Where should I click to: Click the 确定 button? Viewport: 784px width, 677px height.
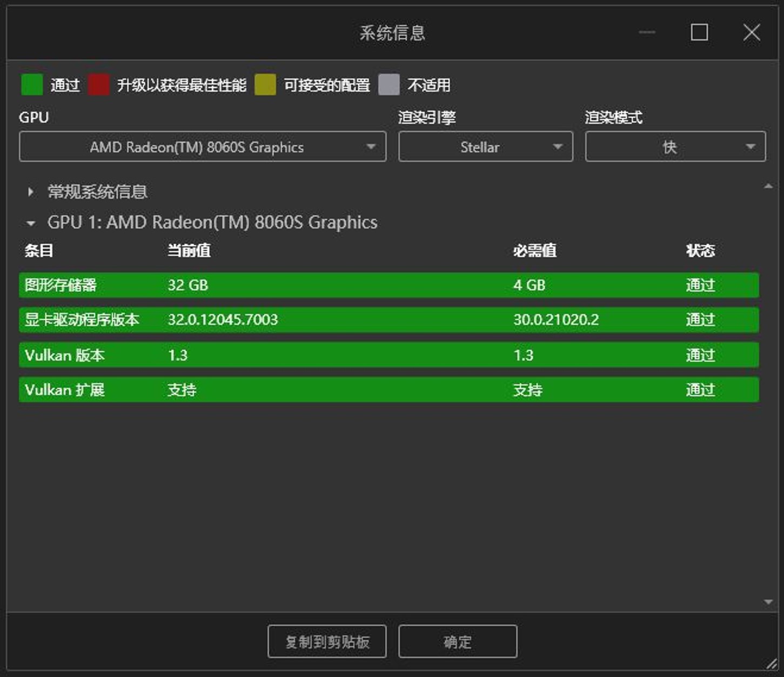pyautogui.click(x=458, y=641)
